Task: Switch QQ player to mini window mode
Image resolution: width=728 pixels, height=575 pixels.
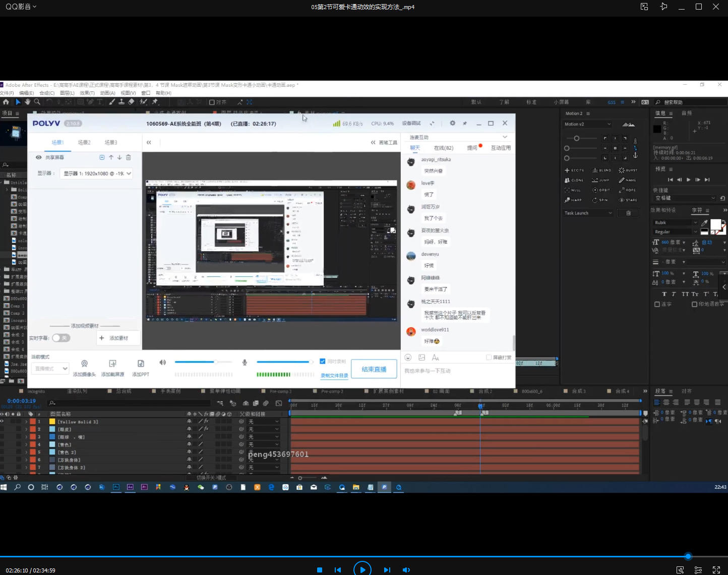Action: pos(644,7)
